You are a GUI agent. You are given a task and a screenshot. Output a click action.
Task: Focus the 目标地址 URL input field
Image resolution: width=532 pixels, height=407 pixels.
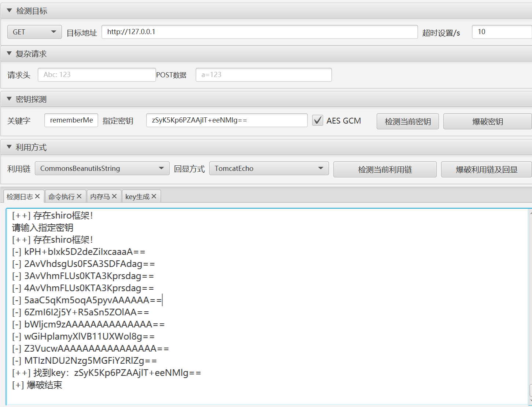point(259,32)
